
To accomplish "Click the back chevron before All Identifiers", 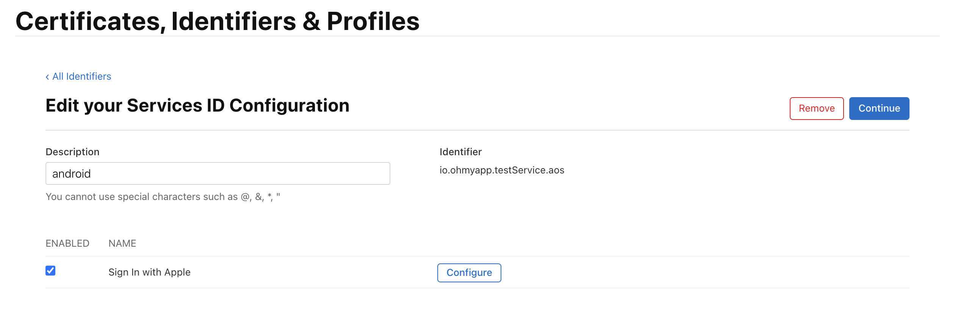I will point(47,77).
